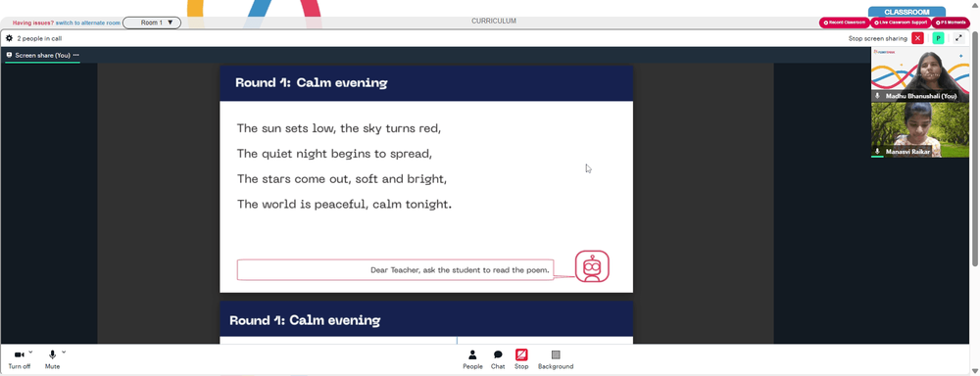Screen dimensions: 980x376
Task: Click the 'Having issues?' text
Action: pyautogui.click(x=33, y=23)
